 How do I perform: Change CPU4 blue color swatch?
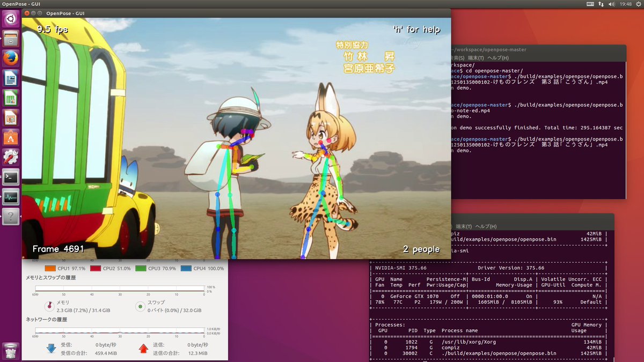[187, 268]
